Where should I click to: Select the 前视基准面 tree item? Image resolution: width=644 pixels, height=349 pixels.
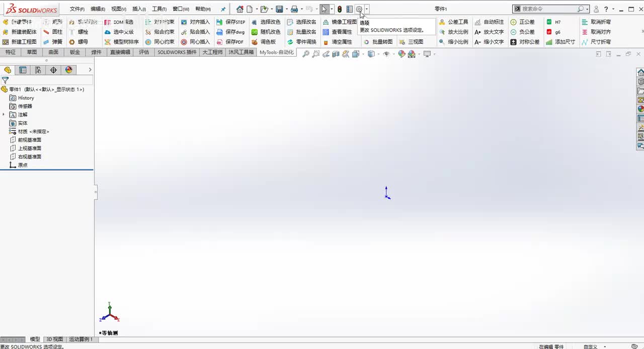26,140
